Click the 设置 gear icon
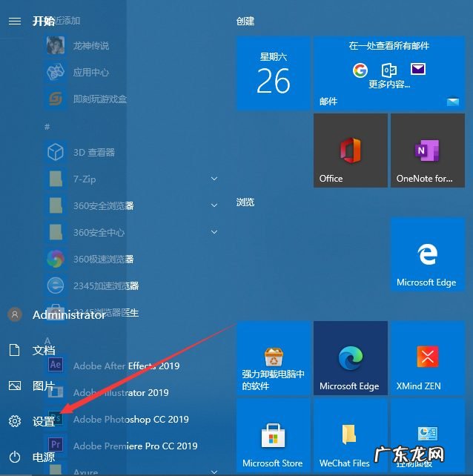This screenshot has width=473, height=476. 15,421
